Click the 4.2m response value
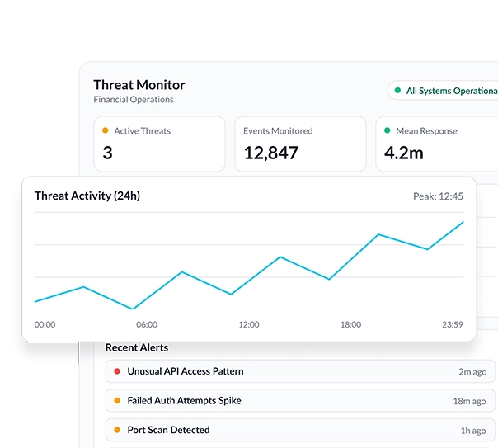The height and width of the screenshot is (448, 498). tap(404, 153)
